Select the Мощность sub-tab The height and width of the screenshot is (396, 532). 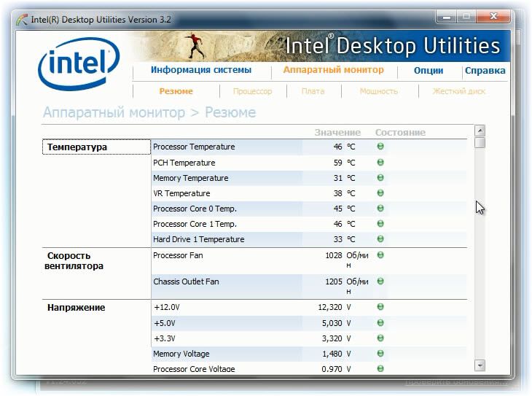[x=378, y=91]
